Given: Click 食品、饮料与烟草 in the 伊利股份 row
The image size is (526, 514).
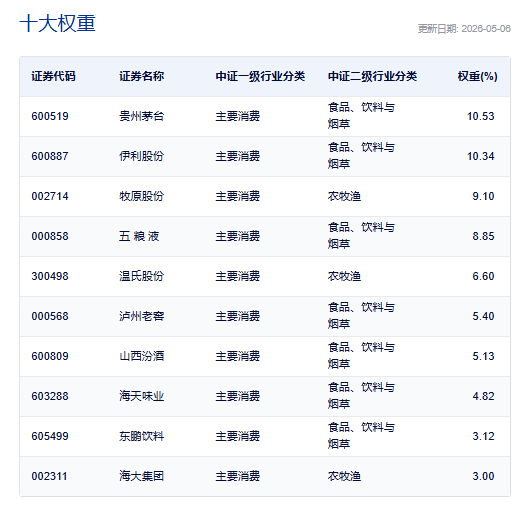Looking at the screenshot, I should (x=361, y=156).
